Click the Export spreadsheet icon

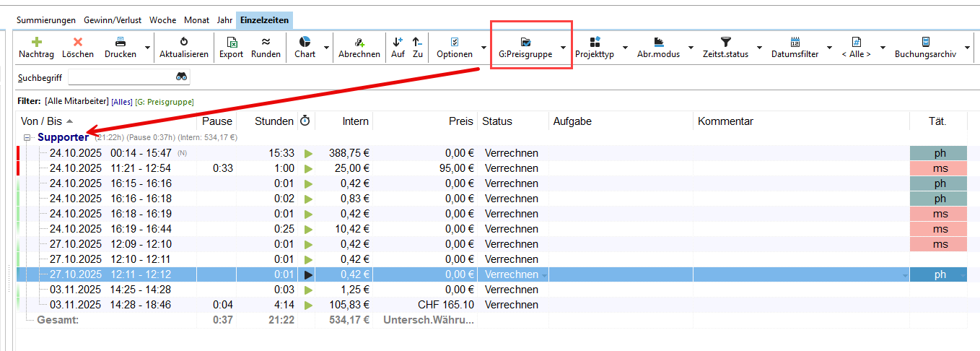tap(231, 43)
